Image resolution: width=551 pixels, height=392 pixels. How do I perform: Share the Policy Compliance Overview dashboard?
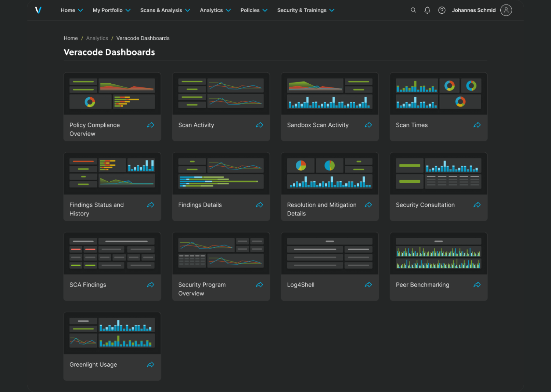click(151, 125)
